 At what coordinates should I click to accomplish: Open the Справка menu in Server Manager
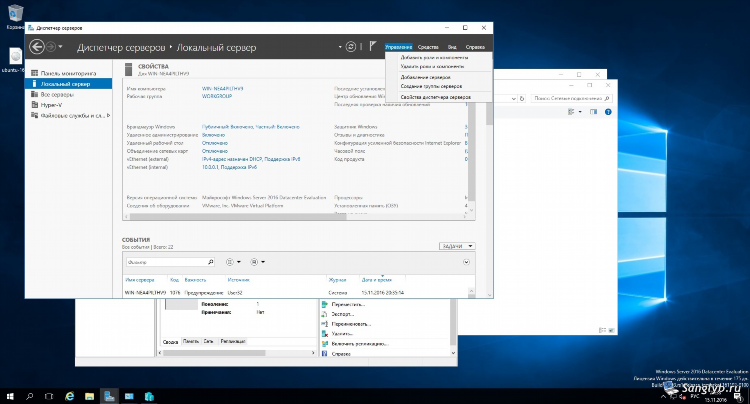[475, 47]
